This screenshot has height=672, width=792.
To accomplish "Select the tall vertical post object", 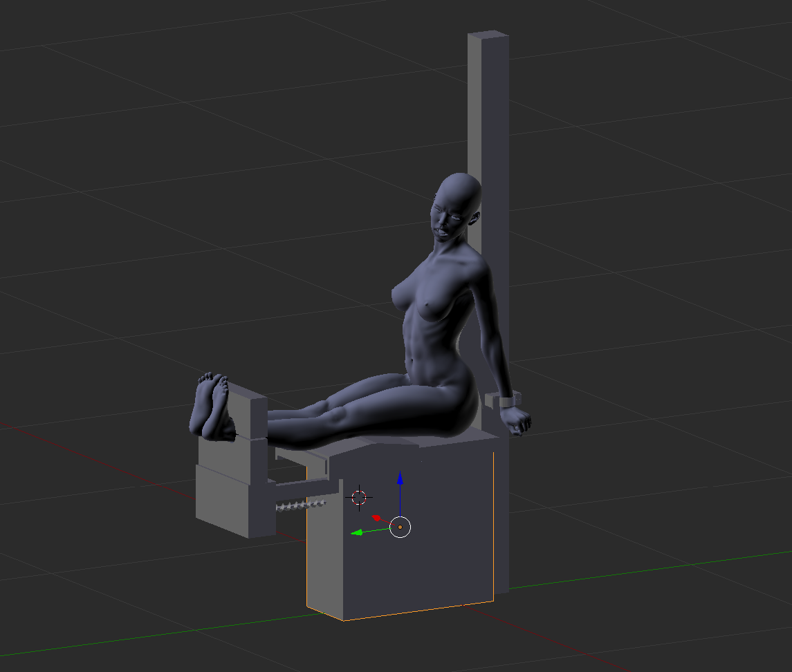I will pyautogui.click(x=488, y=104).
